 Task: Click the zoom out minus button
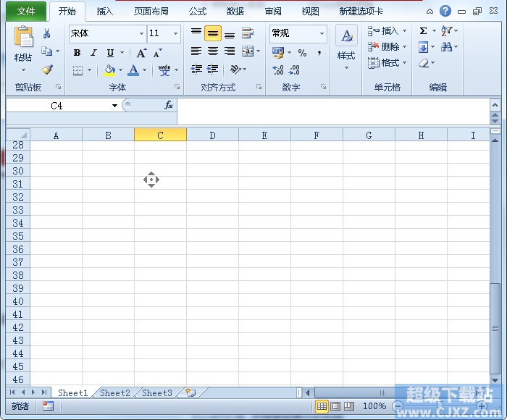click(x=398, y=406)
